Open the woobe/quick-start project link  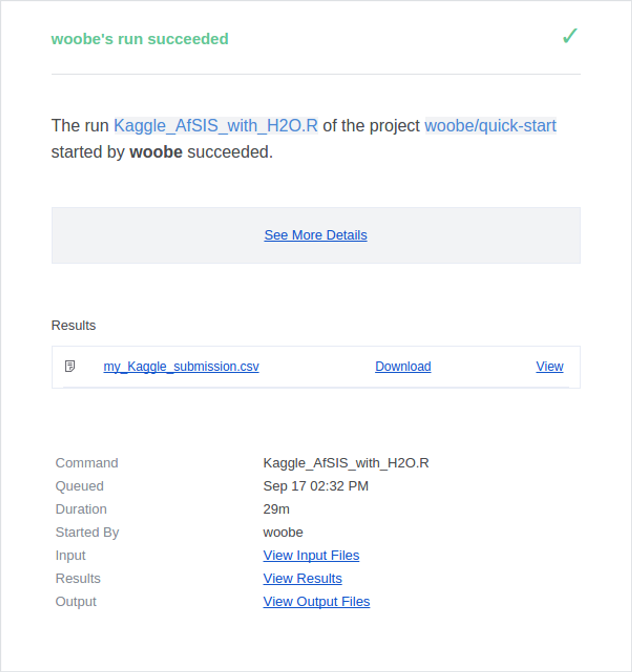pos(490,125)
